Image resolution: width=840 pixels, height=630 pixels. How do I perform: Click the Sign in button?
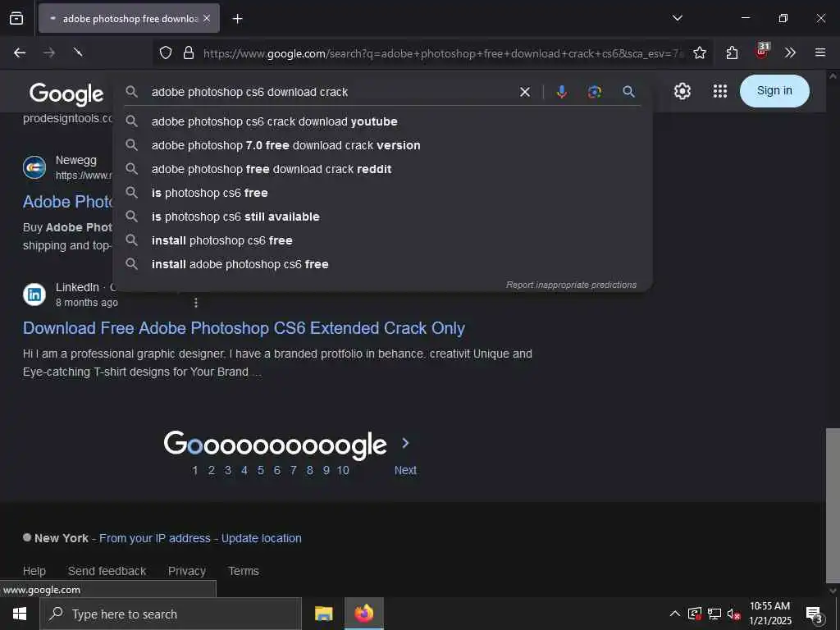coord(774,91)
